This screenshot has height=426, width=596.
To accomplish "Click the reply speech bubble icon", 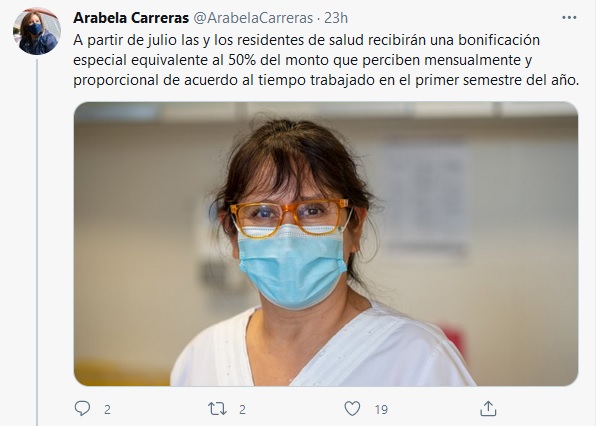I will point(82,409).
